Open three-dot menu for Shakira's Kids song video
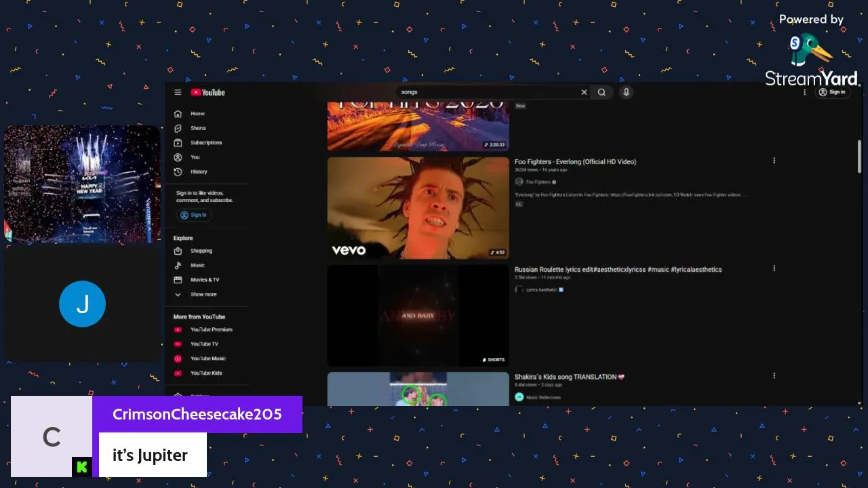This screenshot has height=488, width=868. pyautogui.click(x=774, y=375)
